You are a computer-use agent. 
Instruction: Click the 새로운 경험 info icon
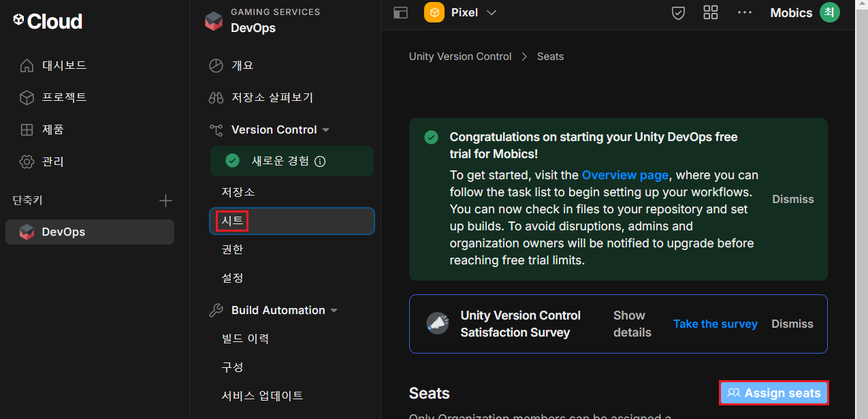point(320,161)
